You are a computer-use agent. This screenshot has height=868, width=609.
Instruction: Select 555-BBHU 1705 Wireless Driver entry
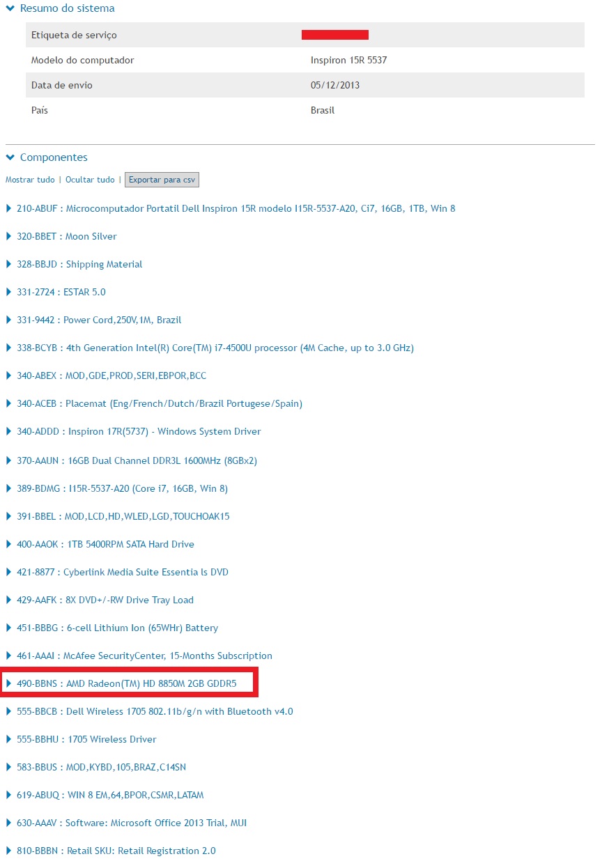pyautogui.click(x=86, y=739)
